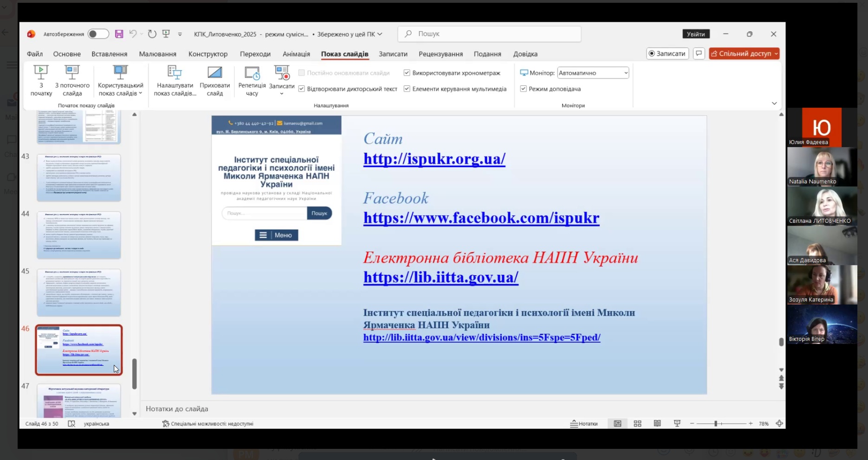Start slideshow from the beginning icon
Screen dimensions: 868x460
(41, 73)
